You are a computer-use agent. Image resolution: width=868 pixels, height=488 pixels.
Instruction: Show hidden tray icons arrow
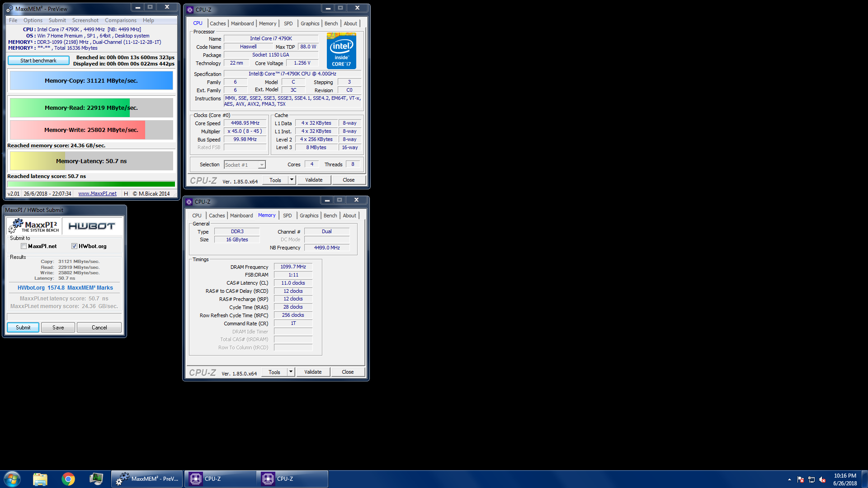point(789,479)
